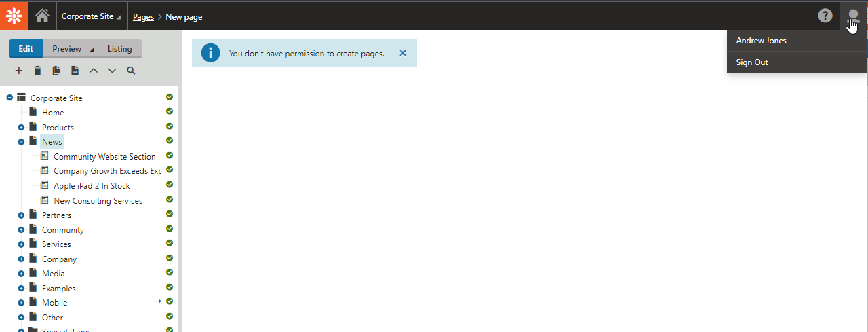868x332 pixels.
Task: Expand the Partners tree node
Action: 21,215
